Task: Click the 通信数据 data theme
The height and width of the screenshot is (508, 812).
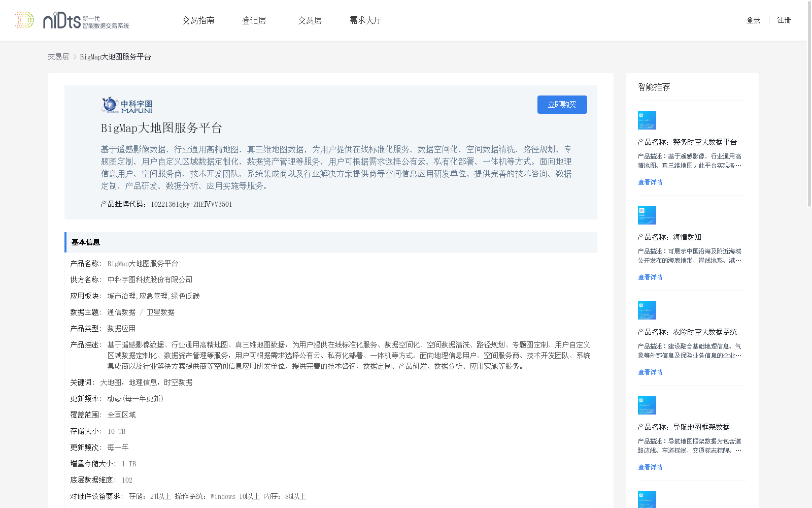Action: click(x=121, y=312)
